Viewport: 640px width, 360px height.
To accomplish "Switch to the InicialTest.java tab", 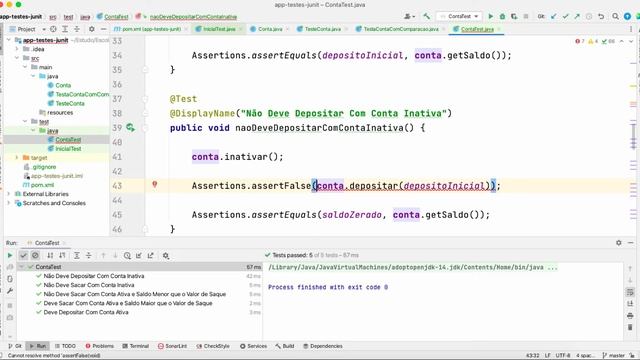I will tap(219, 29).
